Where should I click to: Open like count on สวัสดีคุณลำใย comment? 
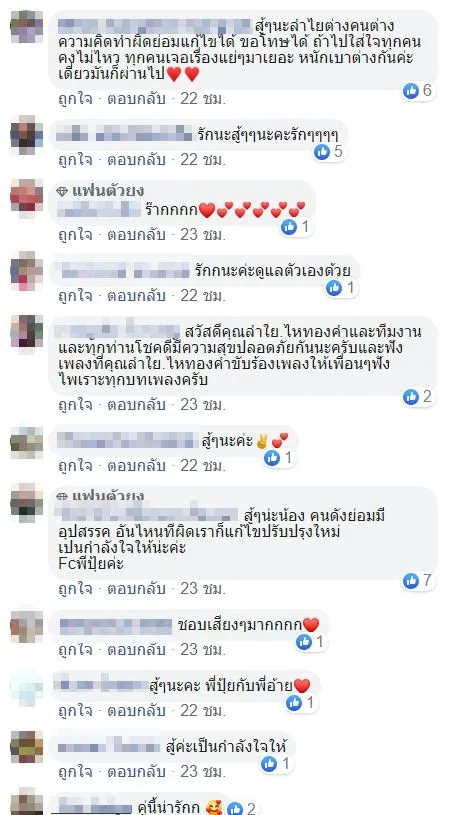tap(418, 397)
